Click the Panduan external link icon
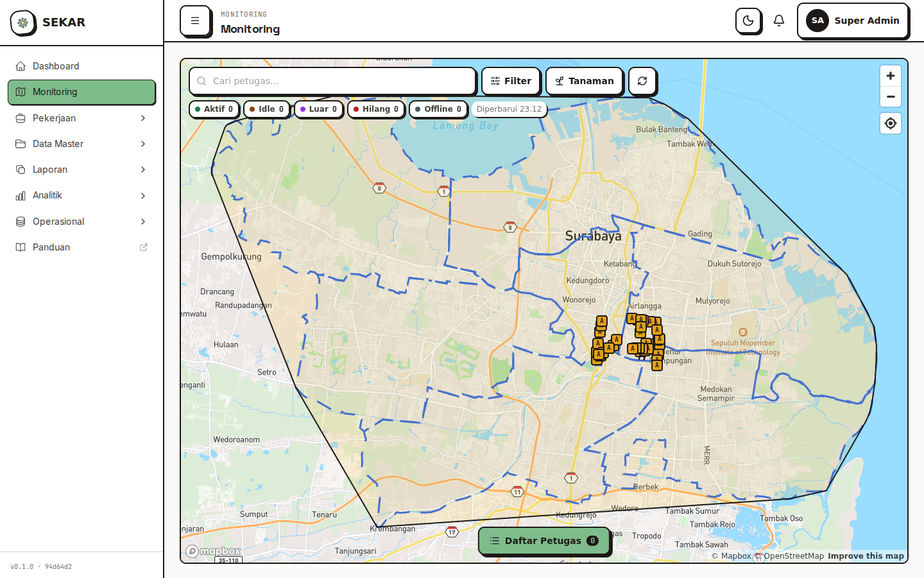 144,247
